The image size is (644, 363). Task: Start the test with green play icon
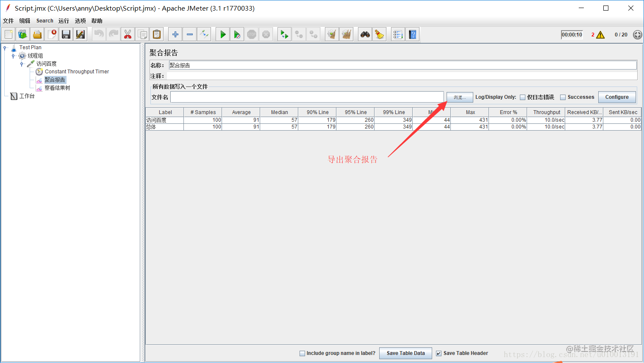(223, 34)
